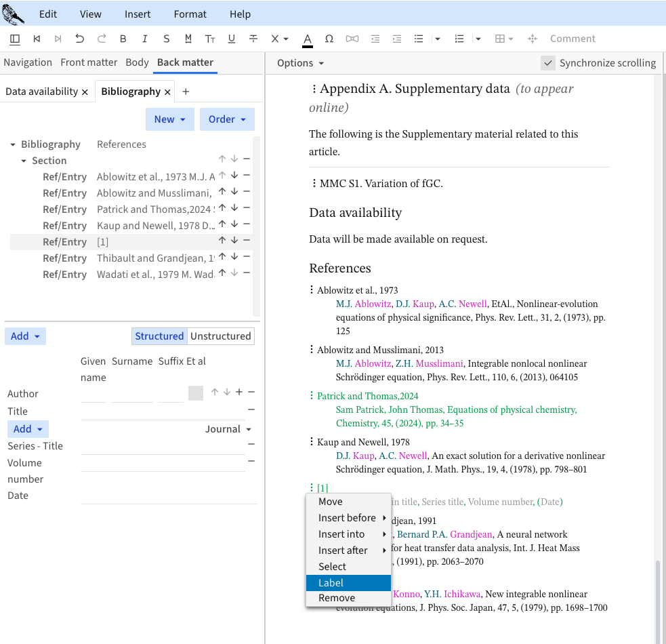Toggle bold formatting in toolbar
This screenshot has height=644, width=666.
tap(123, 39)
